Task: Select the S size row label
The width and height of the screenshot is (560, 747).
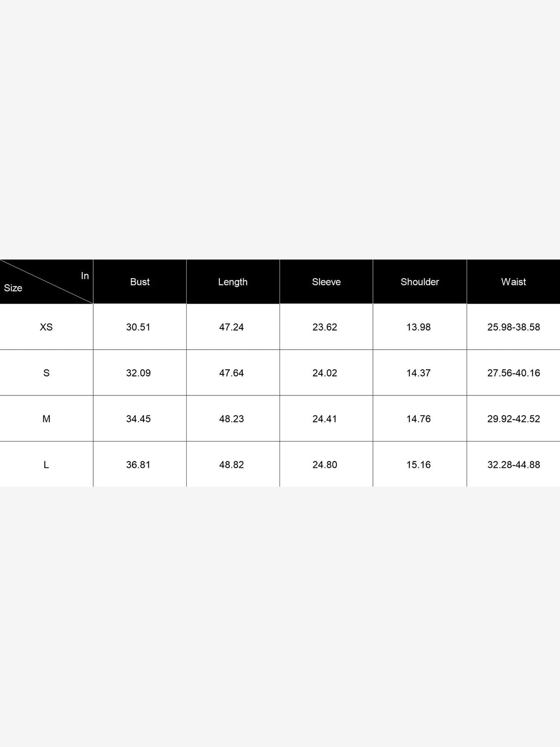Action: click(x=46, y=373)
